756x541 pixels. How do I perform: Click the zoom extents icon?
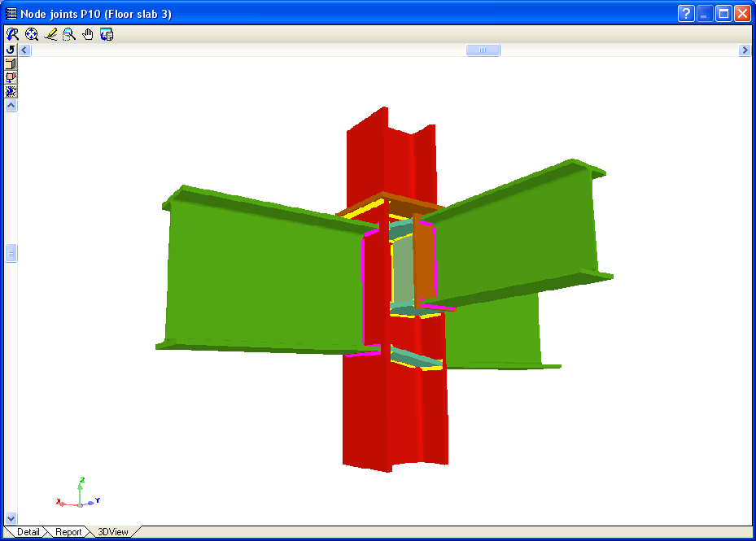(32, 34)
